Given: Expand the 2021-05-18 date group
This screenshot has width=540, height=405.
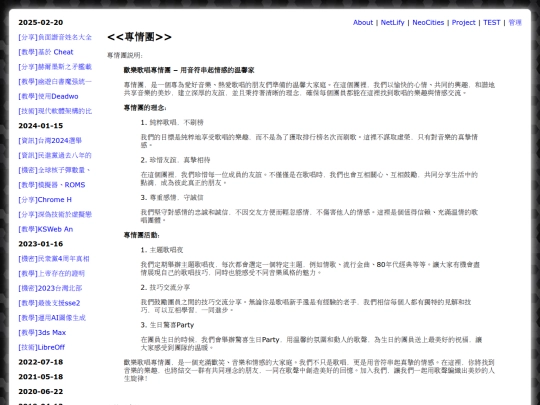Looking at the screenshot, I should [x=41, y=377].
